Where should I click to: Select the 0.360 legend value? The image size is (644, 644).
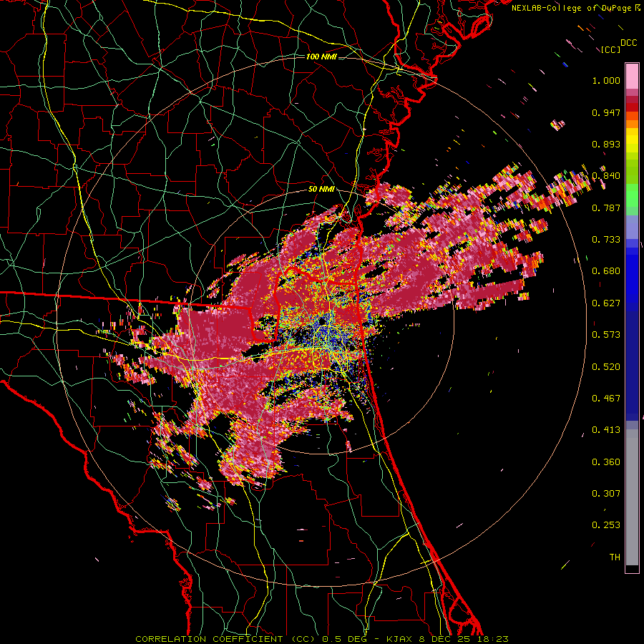(606, 462)
